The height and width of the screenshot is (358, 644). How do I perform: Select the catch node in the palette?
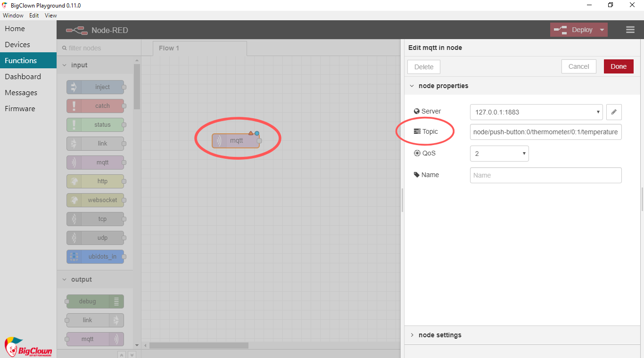[95, 106]
